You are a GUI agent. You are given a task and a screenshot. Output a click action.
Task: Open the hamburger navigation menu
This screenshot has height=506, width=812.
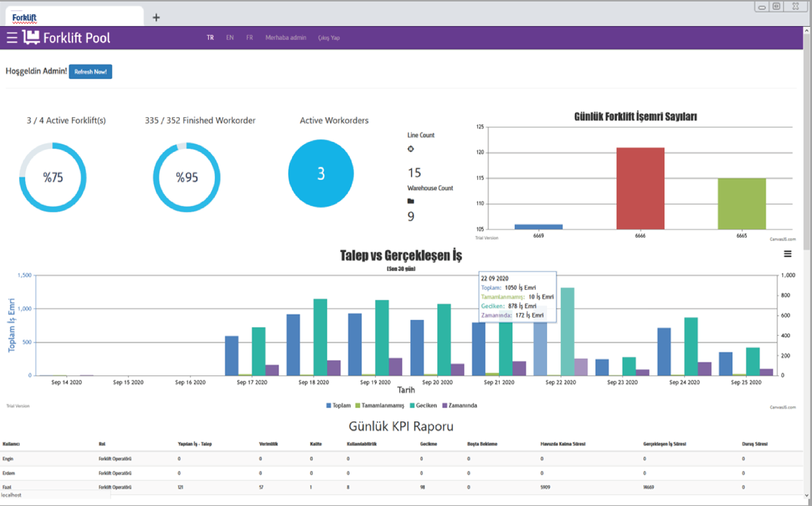pyautogui.click(x=12, y=38)
